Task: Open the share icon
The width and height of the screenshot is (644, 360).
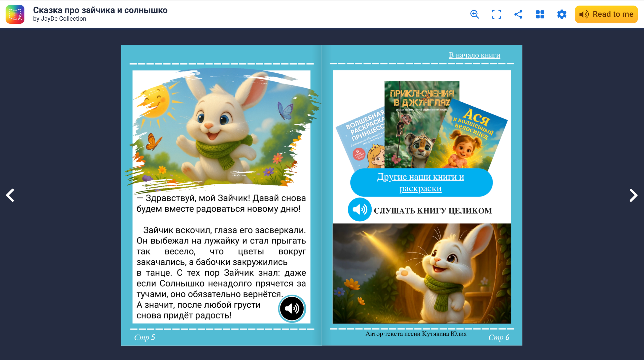Action: tap(518, 14)
